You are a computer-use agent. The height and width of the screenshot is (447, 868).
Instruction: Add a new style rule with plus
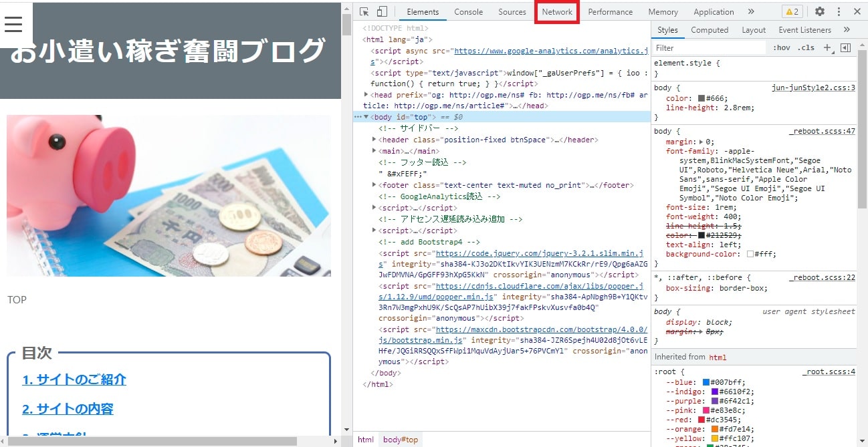(827, 47)
